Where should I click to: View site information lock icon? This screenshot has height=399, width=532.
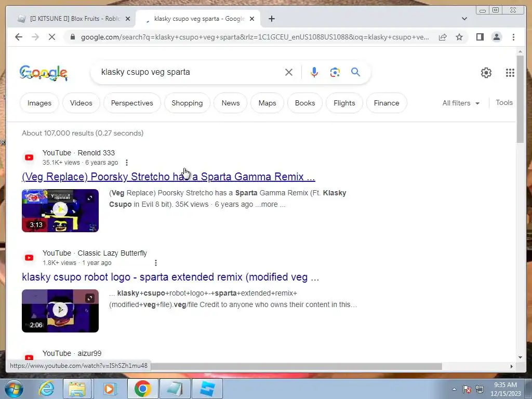tap(72, 37)
